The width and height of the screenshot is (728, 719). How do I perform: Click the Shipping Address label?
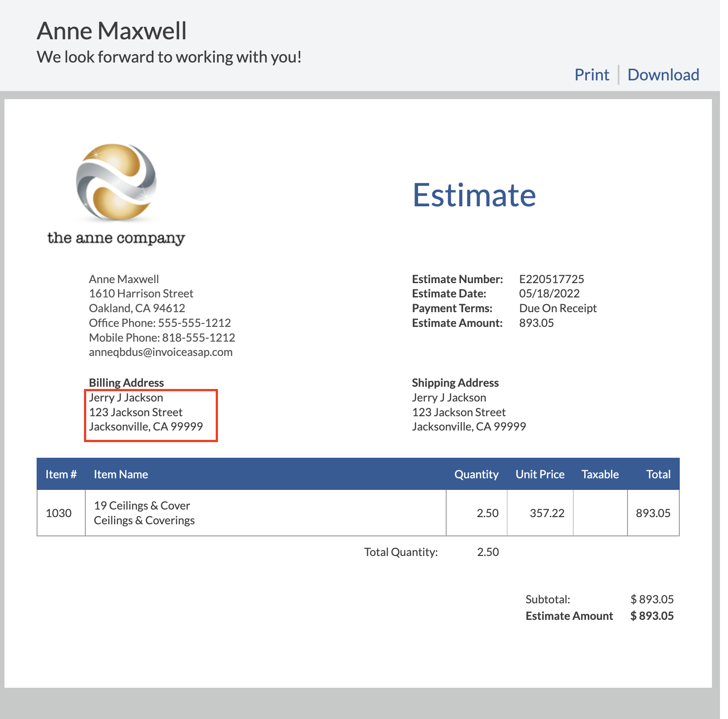pos(455,382)
